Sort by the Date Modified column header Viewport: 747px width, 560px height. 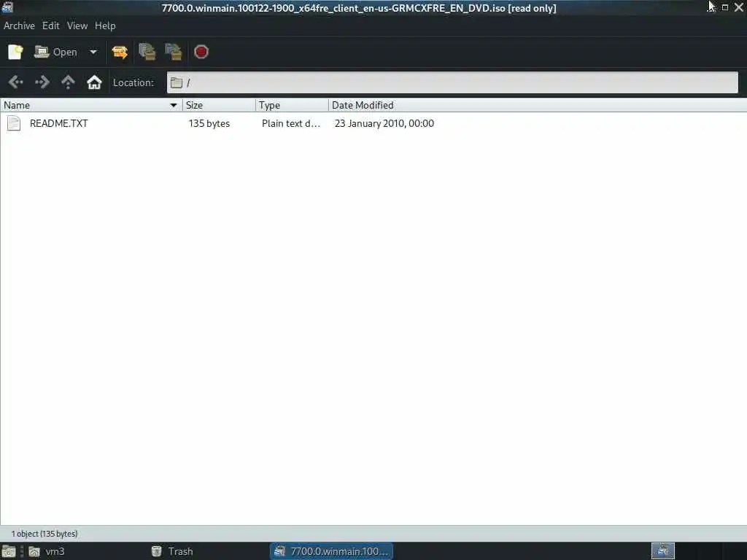click(538, 105)
